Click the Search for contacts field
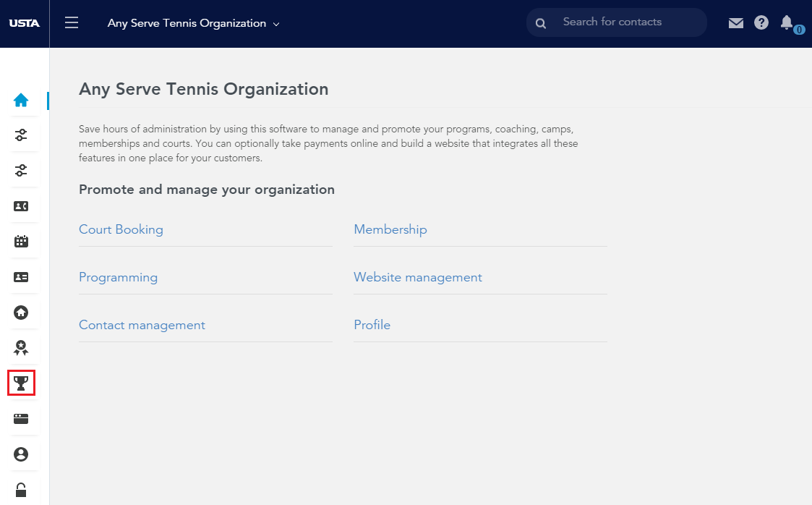Screen dimensions: 812x505 616,22
